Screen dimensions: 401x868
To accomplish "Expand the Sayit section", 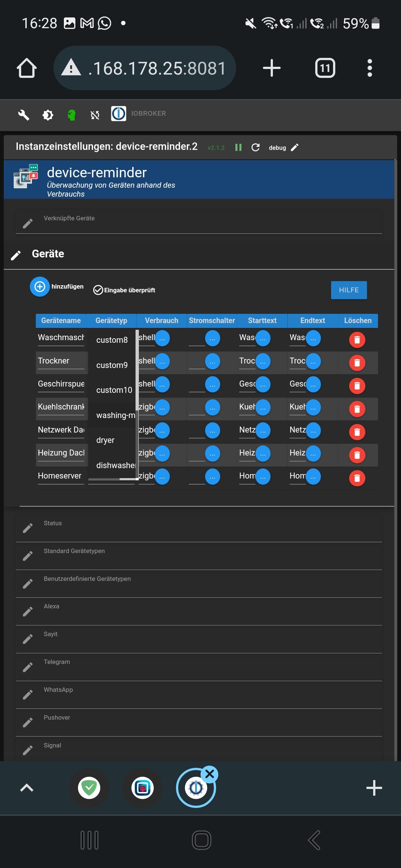I will click(x=199, y=639).
